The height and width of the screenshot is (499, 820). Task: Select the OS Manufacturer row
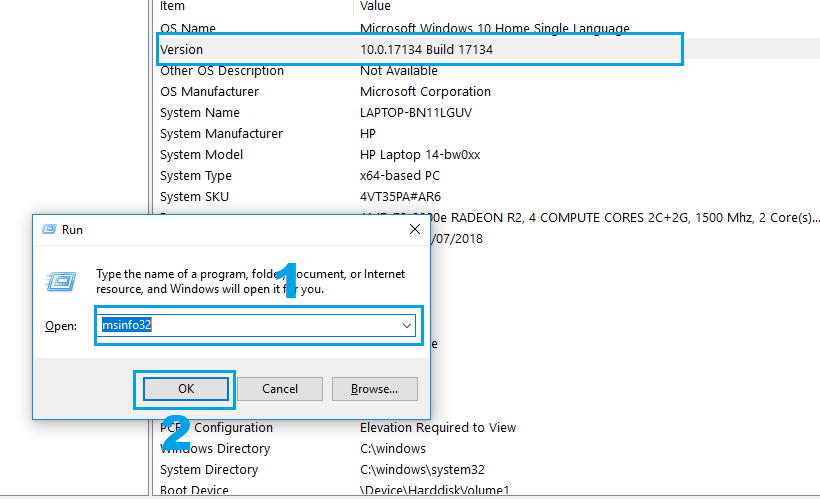[209, 92]
